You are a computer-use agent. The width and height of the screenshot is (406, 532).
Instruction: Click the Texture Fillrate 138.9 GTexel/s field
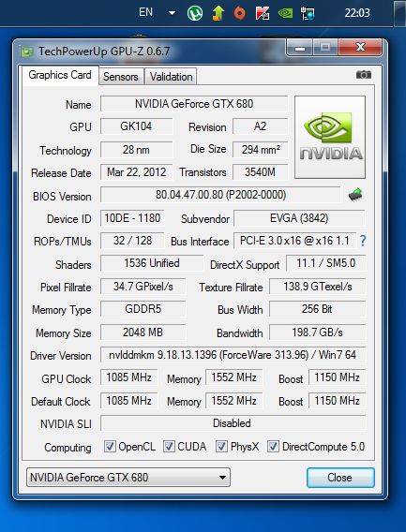pyautogui.click(x=317, y=287)
